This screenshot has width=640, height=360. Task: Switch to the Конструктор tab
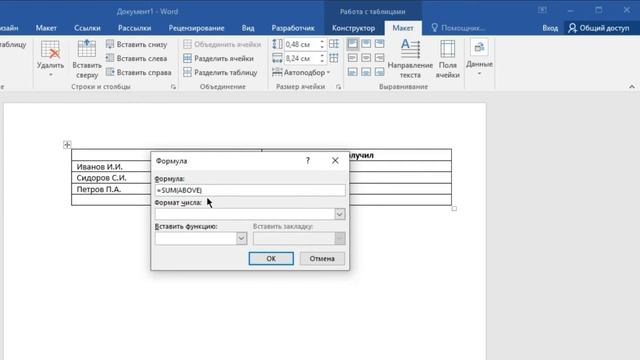point(353,28)
